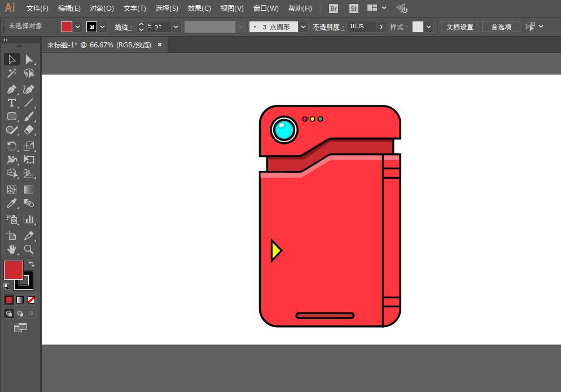The width and height of the screenshot is (561, 392).
Task: Activate the Zoom tool
Action: coord(29,249)
